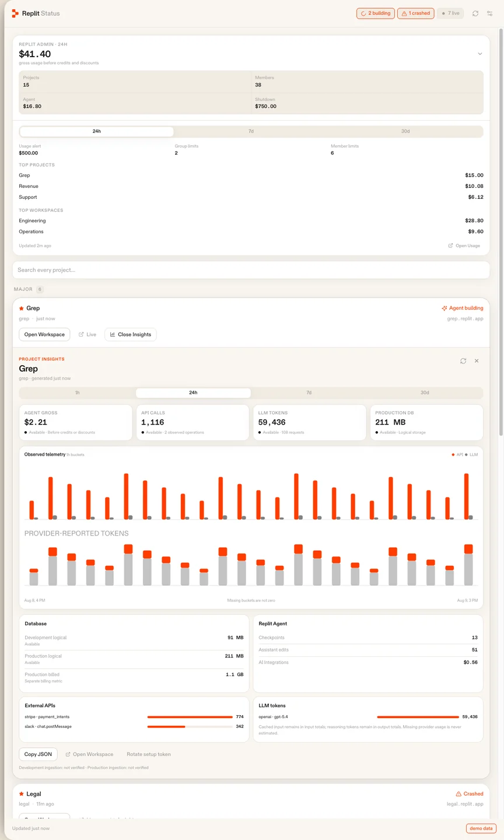Close Insights button for Grep
The height and width of the screenshot is (840, 504).
click(x=131, y=334)
